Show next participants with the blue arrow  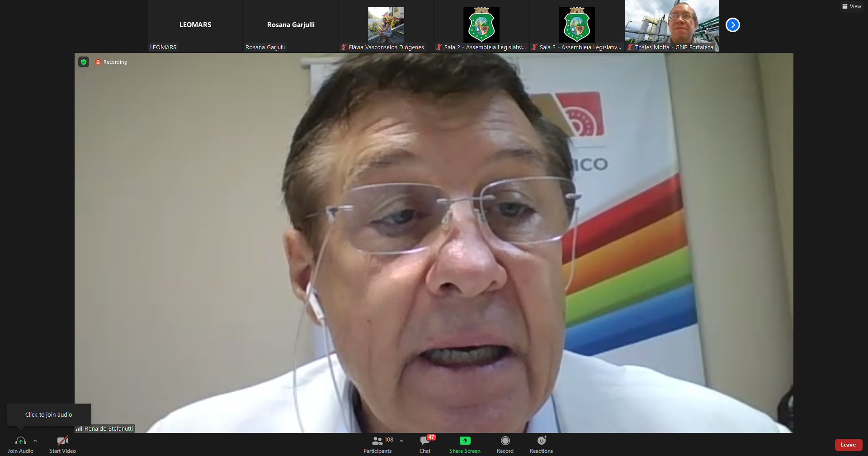pos(732,25)
